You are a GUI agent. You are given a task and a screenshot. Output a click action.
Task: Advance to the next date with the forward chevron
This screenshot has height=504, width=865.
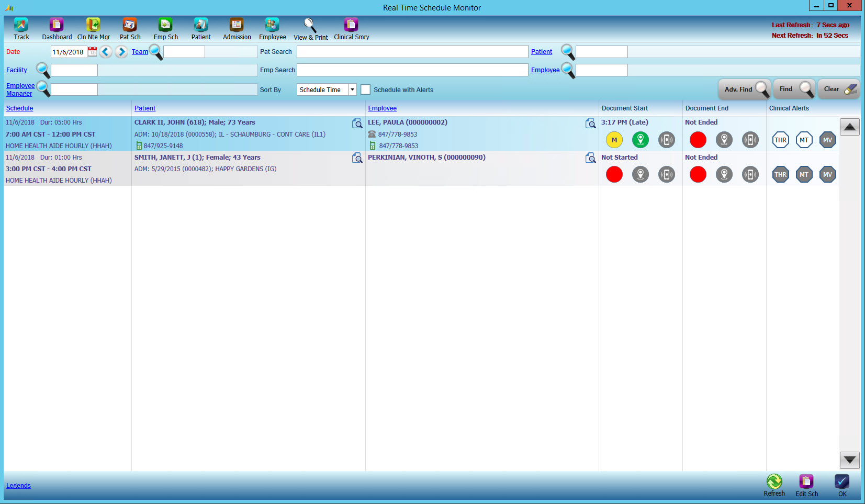(121, 52)
